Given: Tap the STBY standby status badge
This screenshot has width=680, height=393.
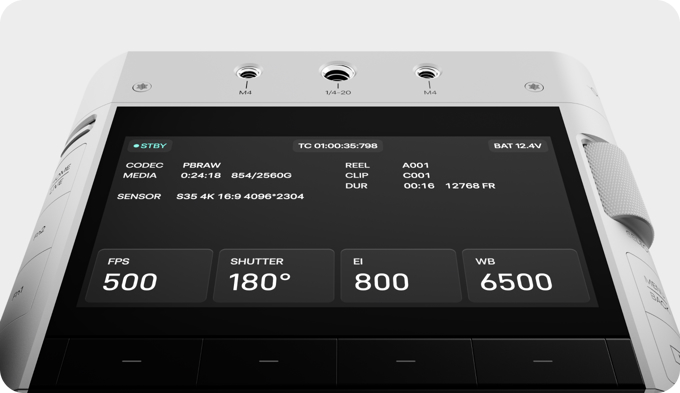Looking at the screenshot, I should [x=150, y=146].
